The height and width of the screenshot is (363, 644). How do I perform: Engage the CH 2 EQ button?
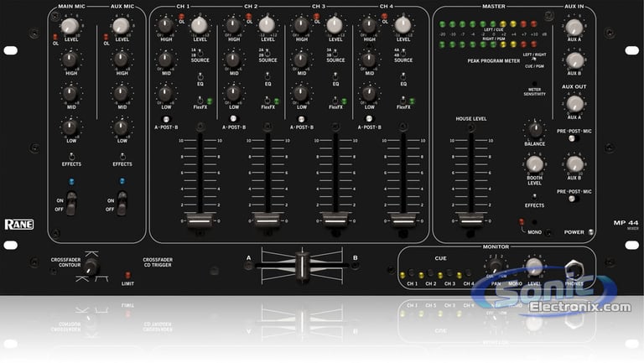coord(267,77)
